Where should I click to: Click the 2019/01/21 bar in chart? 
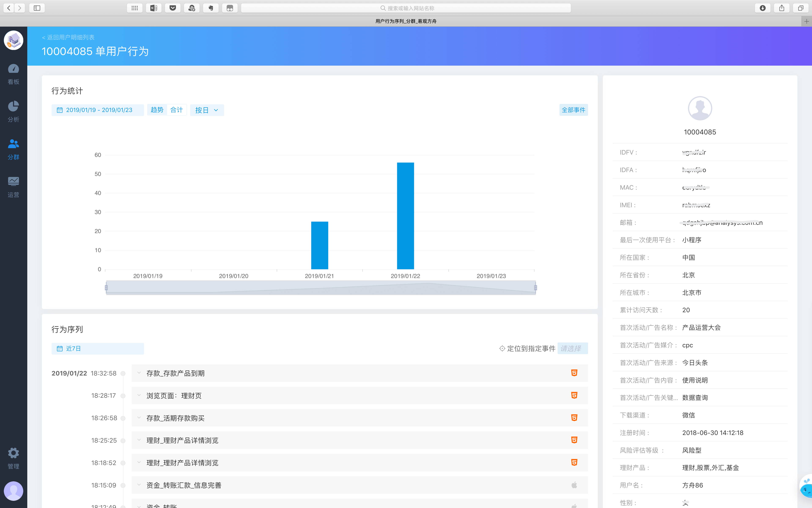(320, 245)
